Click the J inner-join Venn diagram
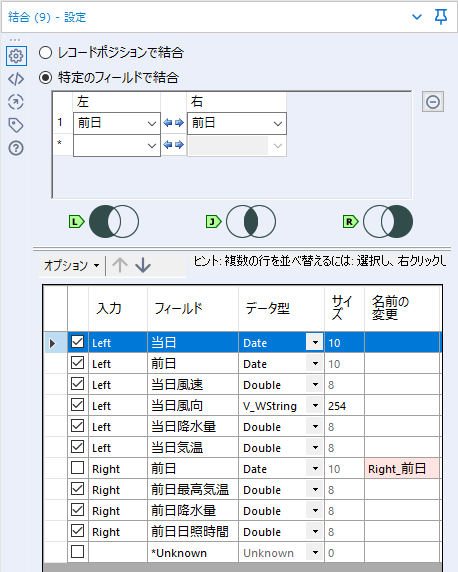Viewport: 458px width, 572px height. click(251, 221)
